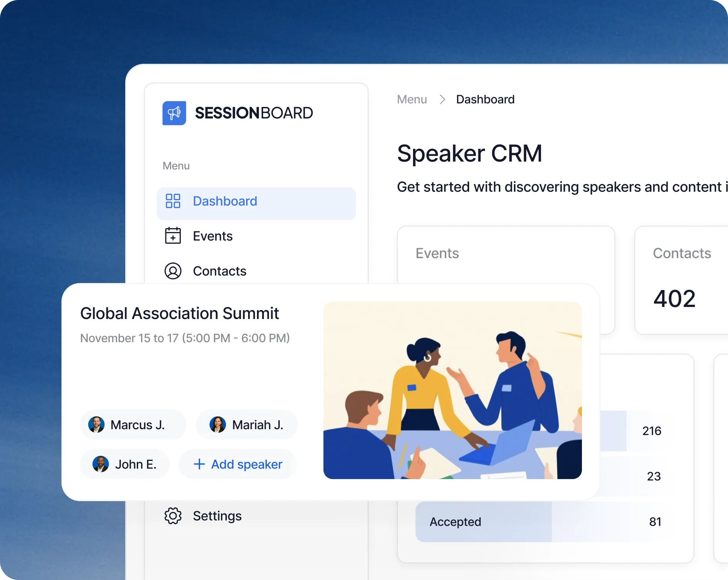Open Events from the sidebar menu

(213, 236)
